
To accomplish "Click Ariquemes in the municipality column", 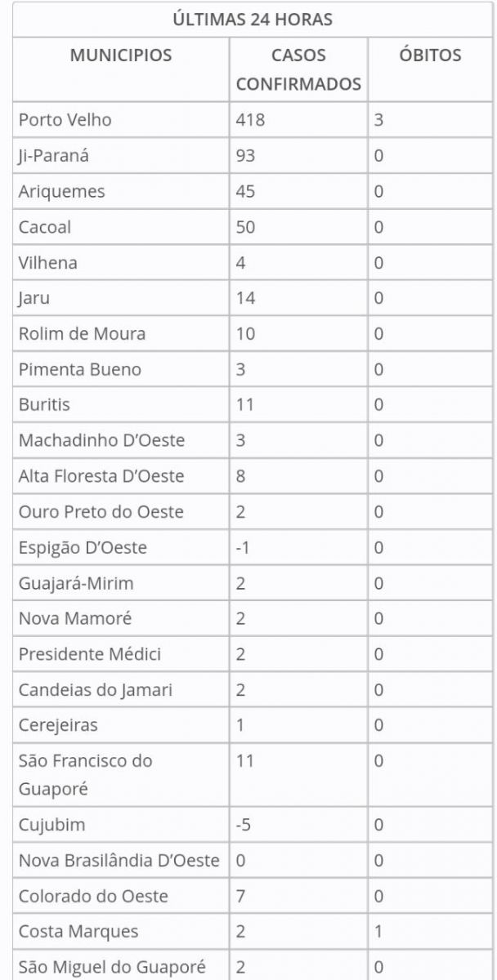I will (x=62, y=192).
